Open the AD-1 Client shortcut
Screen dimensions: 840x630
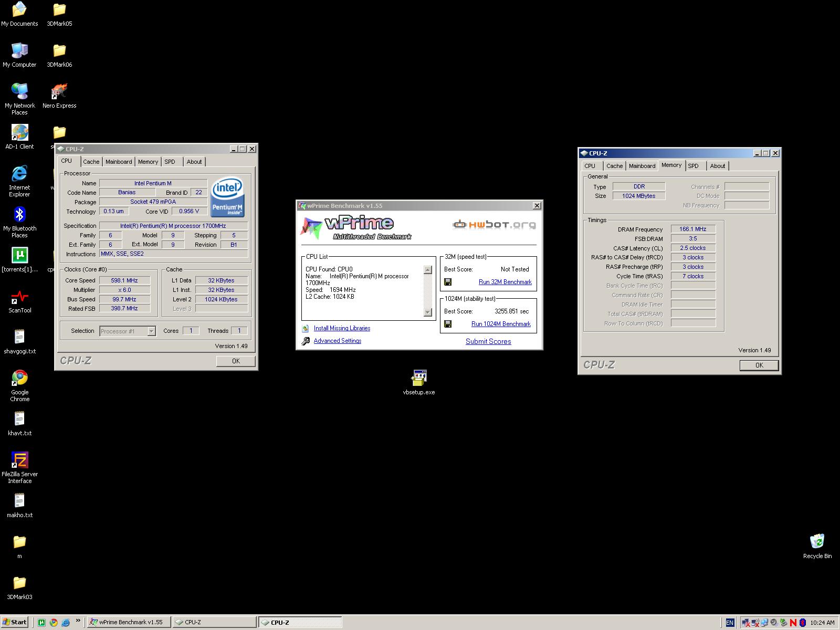19,138
